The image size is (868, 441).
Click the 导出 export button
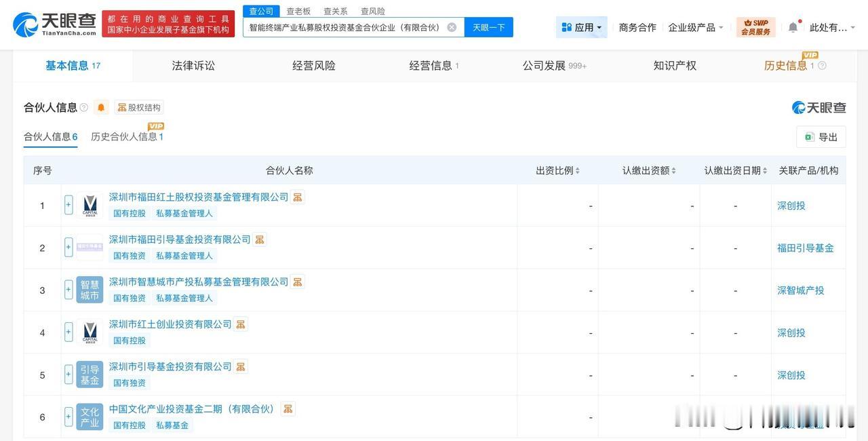click(x=821, y=137)
